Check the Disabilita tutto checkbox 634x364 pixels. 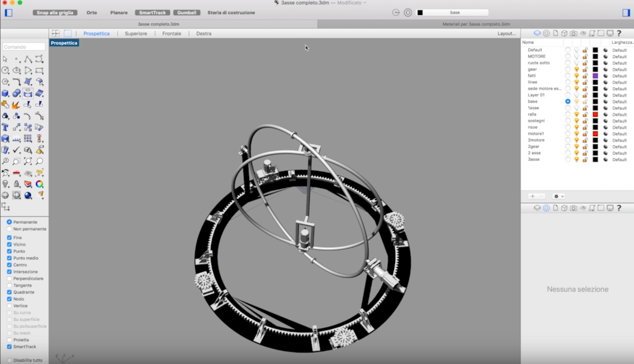(x=9, y=361)
